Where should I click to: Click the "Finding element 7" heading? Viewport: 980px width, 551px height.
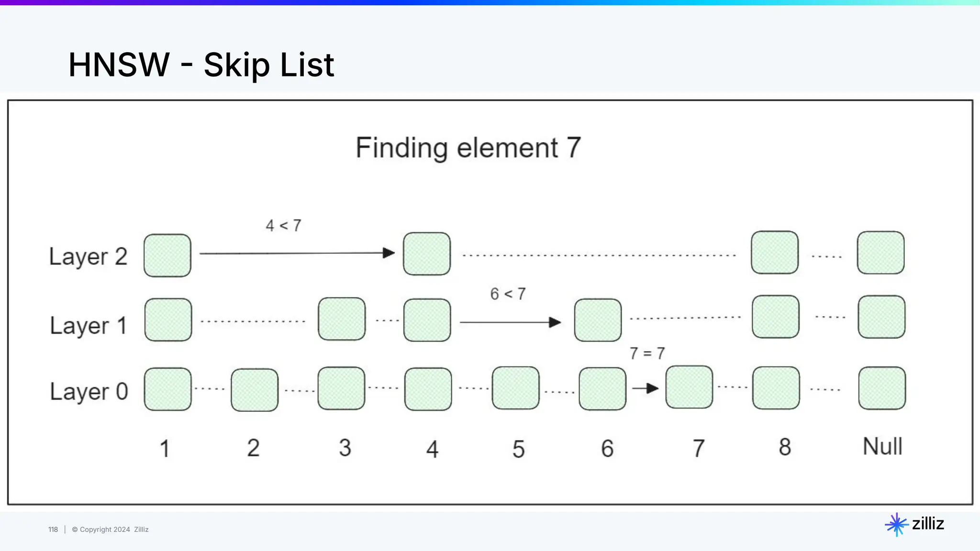tap(468, 148)
